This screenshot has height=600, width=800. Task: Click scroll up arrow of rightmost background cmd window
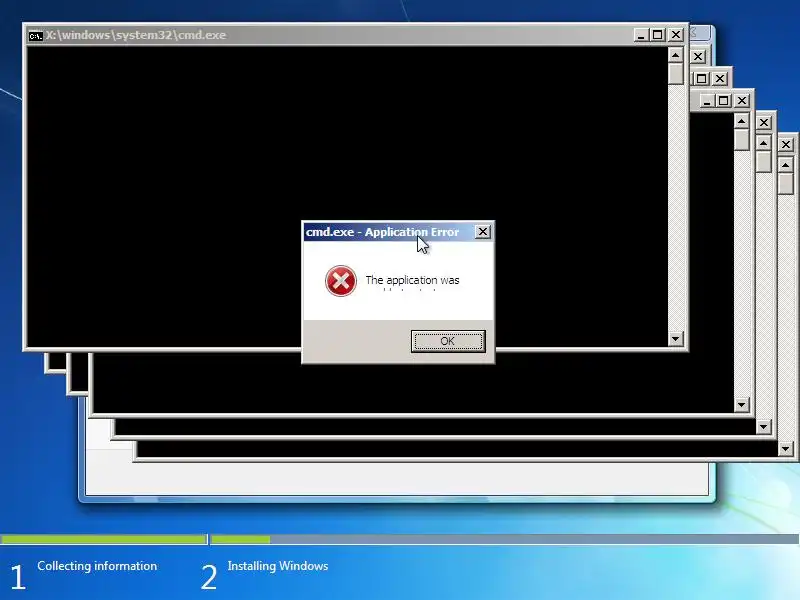(x=786, y=165)
